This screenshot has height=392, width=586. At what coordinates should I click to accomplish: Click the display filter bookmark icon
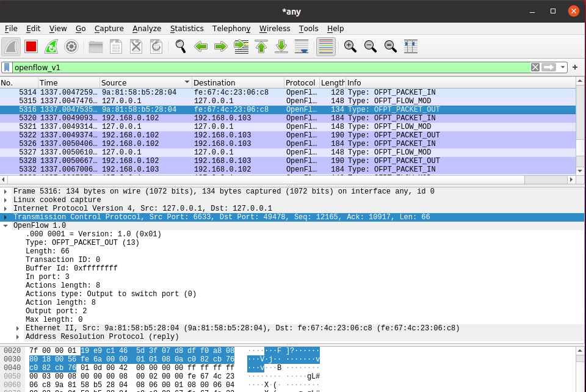point(7,67)
